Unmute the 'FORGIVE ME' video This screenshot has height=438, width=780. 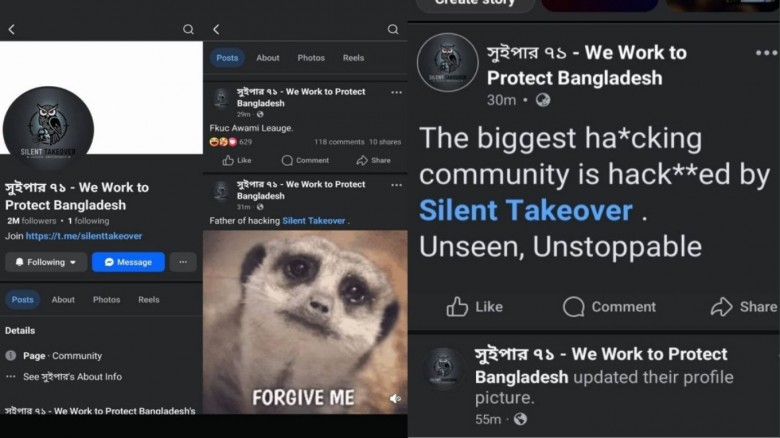[x=395, y=398]
